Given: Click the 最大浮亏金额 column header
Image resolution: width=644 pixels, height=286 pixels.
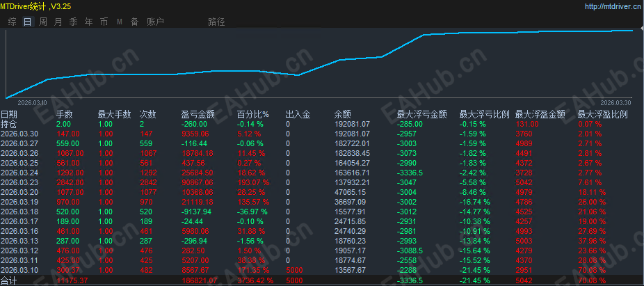Looking at the screenshot, I should (x=422, y=114).
